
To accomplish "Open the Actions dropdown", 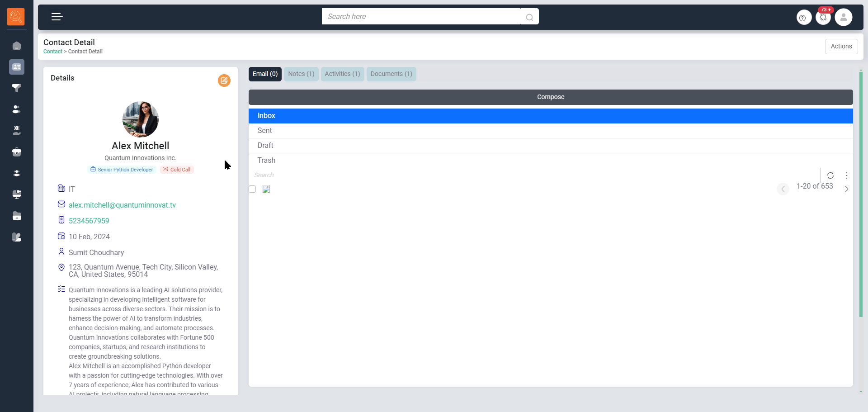I will coord(841,47).
